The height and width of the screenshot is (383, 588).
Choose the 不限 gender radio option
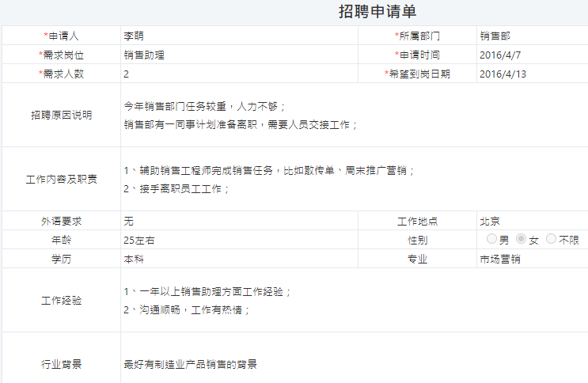click(x=551, y=239)
